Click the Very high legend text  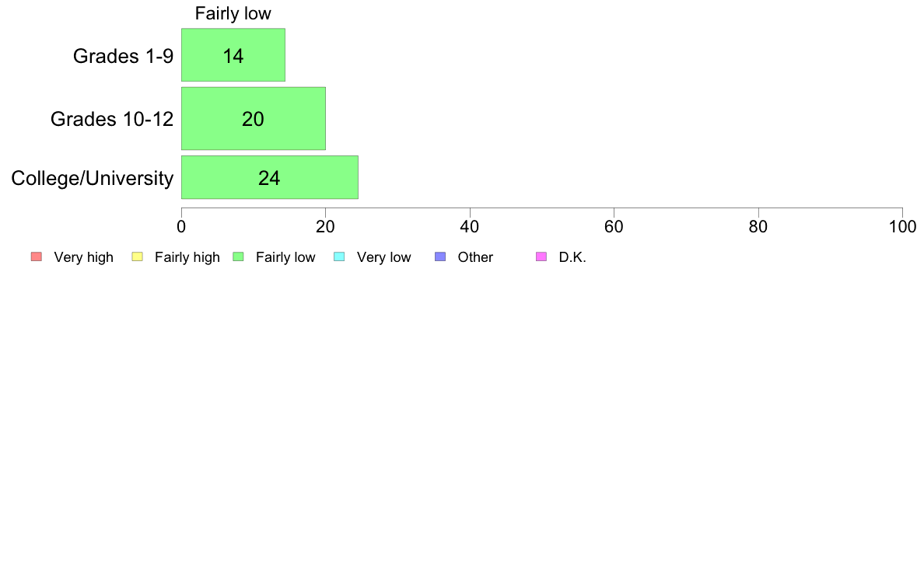click(84, 257)
